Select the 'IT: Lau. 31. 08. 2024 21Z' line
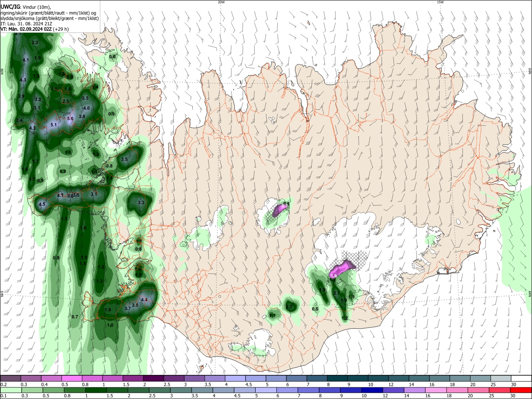The width and height of the screenshot is (532, 399). point(26,24)
